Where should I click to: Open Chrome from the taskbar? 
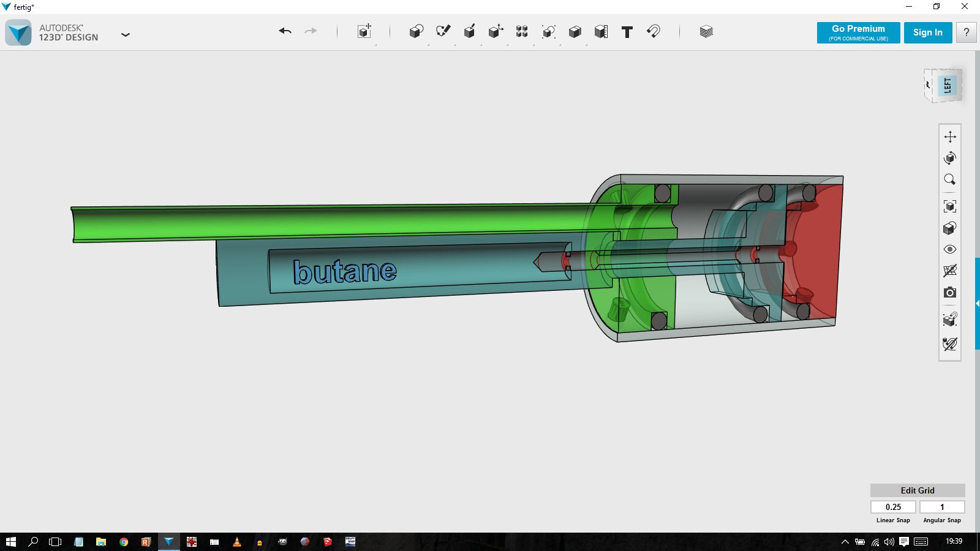tap(124, 542)
